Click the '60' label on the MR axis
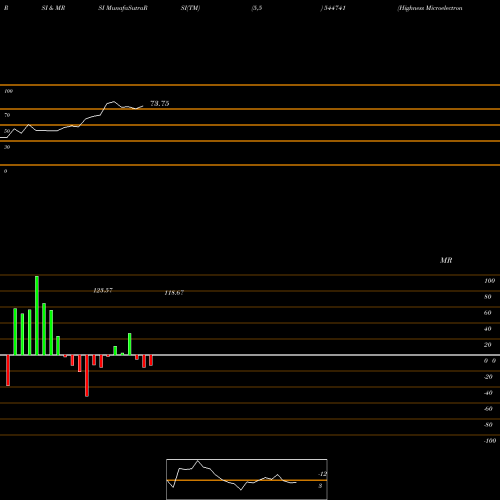500x500 pixels. (x=488, y=313)
